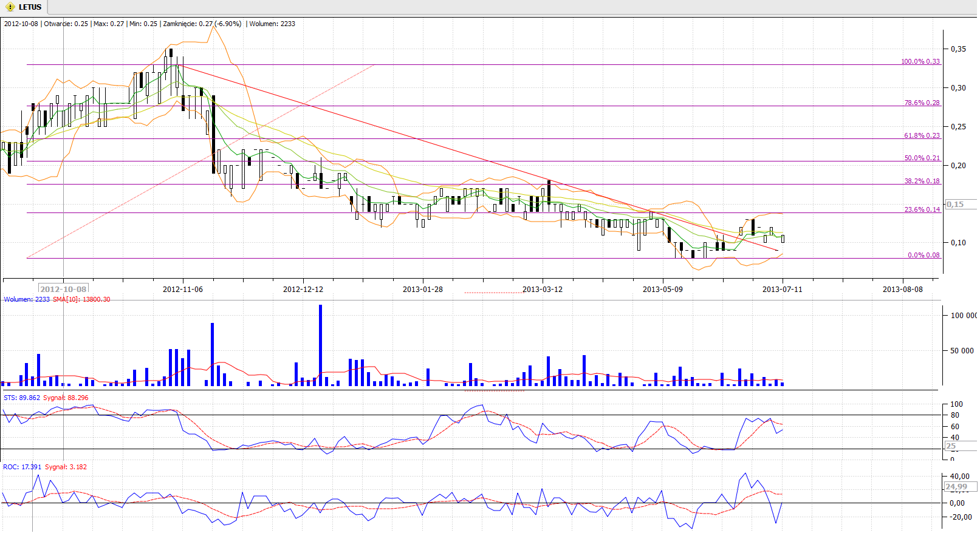Click the 2012-11-06 date on the time axis
The width and height of the screenshot is (980, 533).
coord(183,290)
